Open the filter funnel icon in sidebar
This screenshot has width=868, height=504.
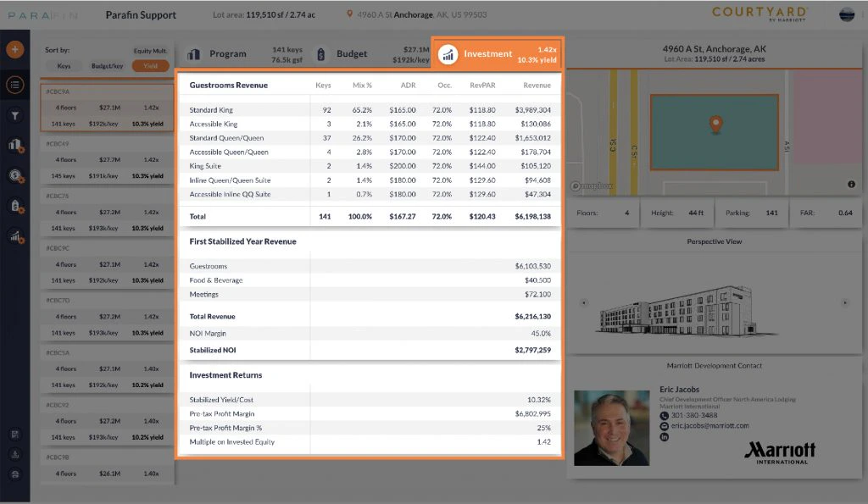coord(14,114)
